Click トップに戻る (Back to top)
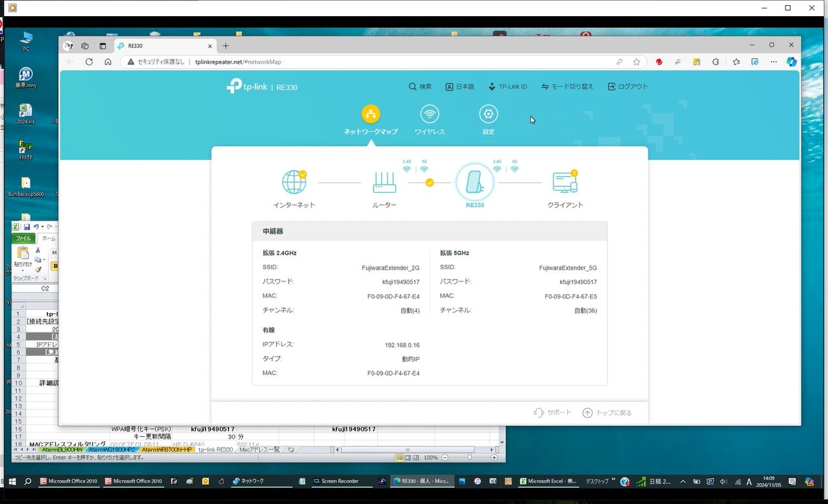 607,413
